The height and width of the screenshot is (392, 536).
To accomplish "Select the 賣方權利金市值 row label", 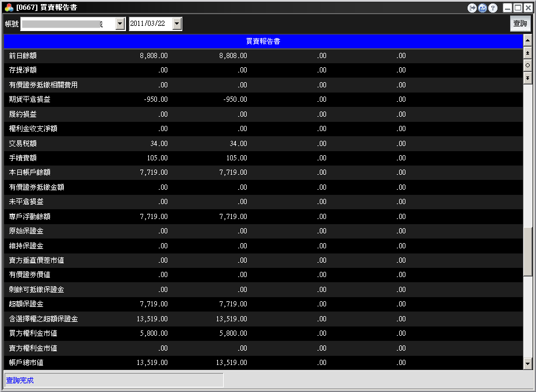I will tap(33, 348).
